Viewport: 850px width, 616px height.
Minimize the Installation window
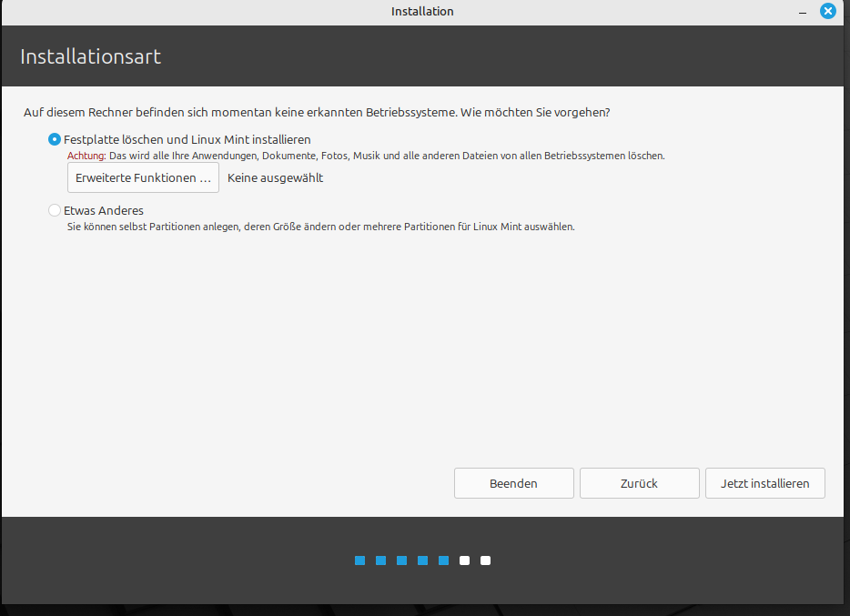pyautogui.click(x=803, y=12)
